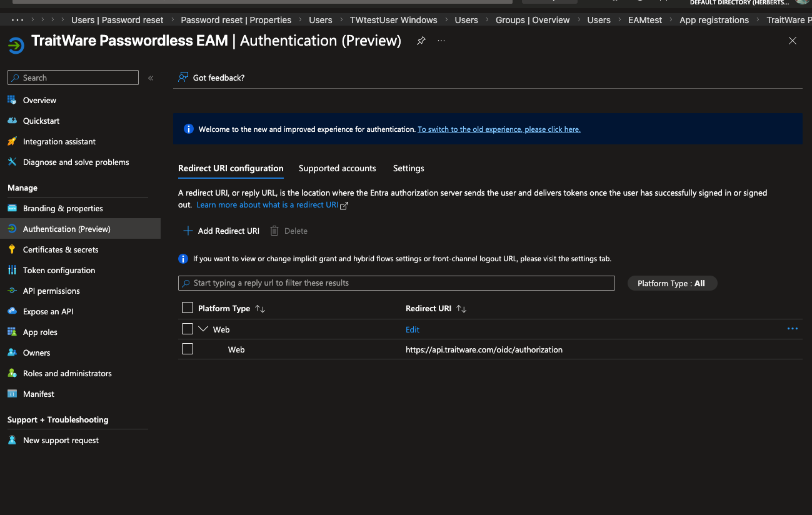Image resolution: width=812 pixels, height=515 pixels.
Task: Open Quickstart from the sidebar
Action: (x=41, y=121)
